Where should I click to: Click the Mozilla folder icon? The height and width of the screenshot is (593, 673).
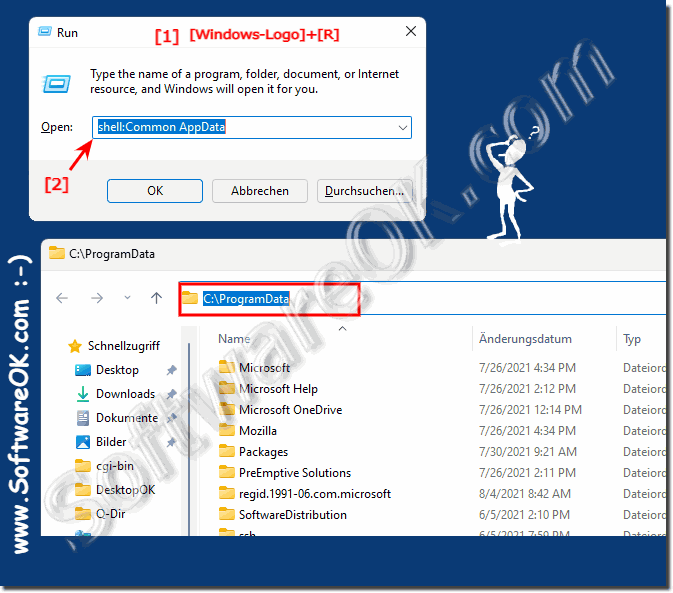click(227, 430)
